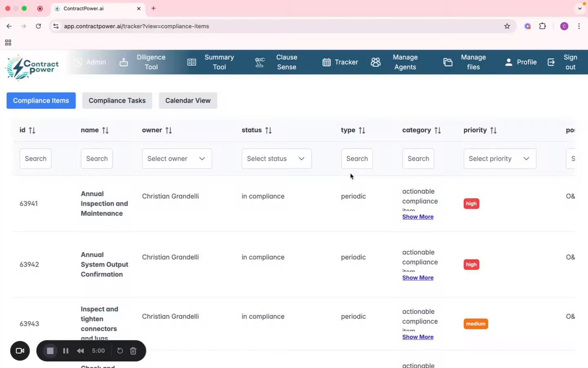Click high priority badge for item 63942
Image resolution: width=588 pixels, height=368 pixels.
point(471,264)
